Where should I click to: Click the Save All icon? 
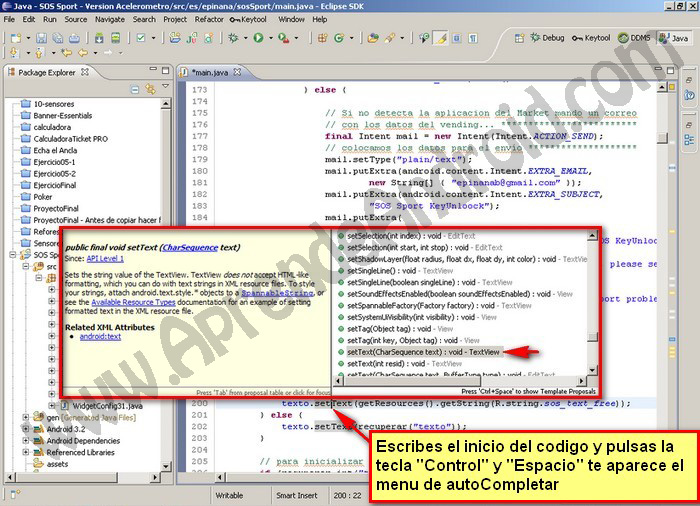[57, 38]
